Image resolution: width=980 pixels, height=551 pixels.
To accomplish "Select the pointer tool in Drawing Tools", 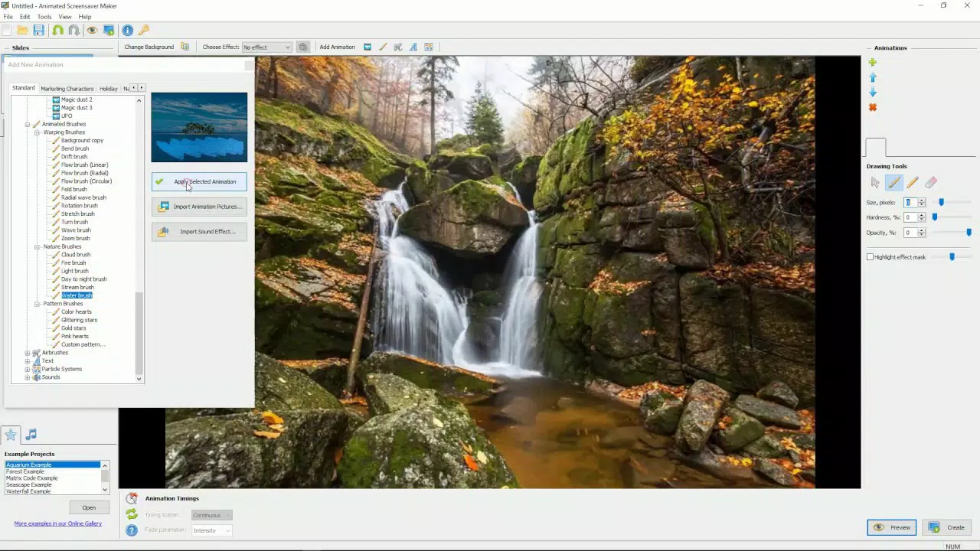I will (876, 182).
